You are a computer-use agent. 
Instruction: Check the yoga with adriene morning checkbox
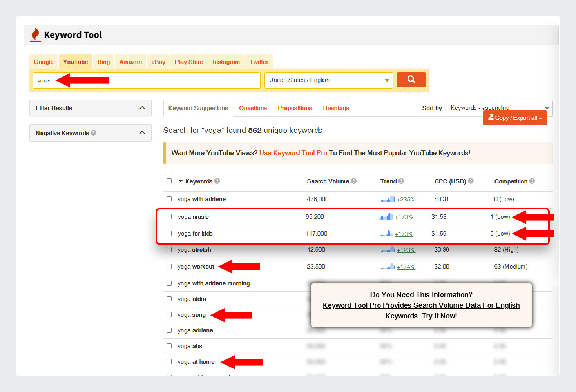tap(169, 283)
